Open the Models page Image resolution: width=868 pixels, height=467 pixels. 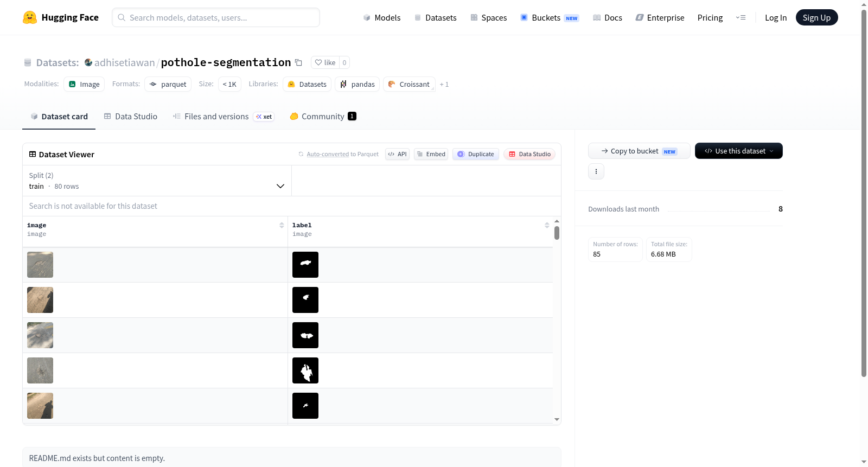point(382,17)
